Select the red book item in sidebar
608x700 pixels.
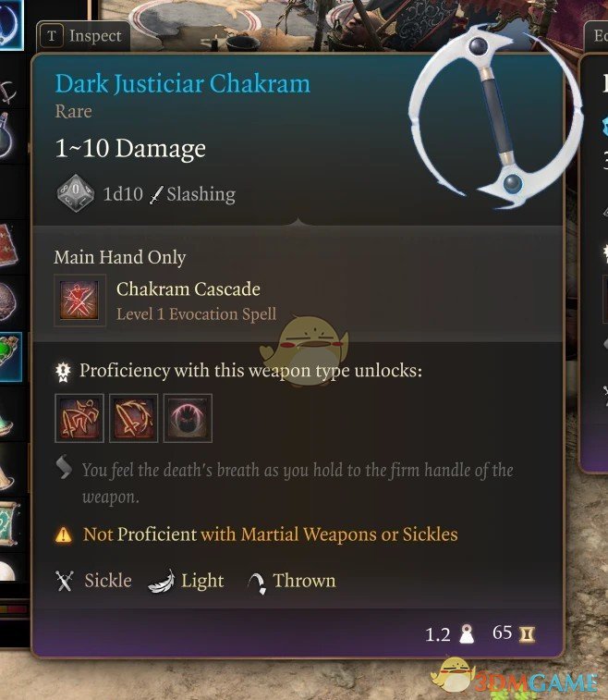(x=8, y=245)
